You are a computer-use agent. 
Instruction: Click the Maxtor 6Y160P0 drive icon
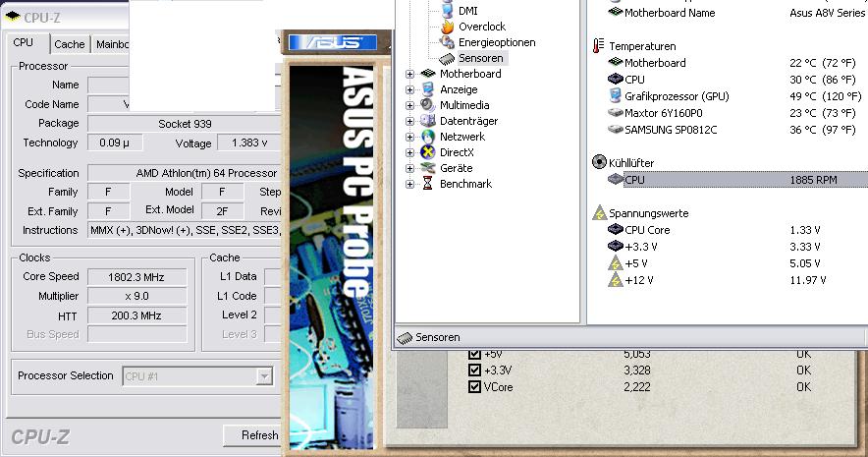616,112
